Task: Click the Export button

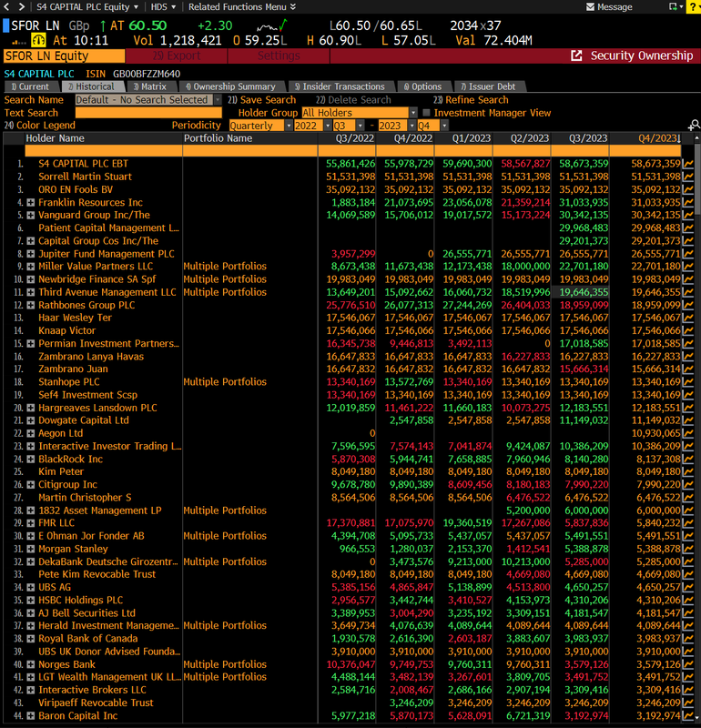Action: click(x=177, y=56)
